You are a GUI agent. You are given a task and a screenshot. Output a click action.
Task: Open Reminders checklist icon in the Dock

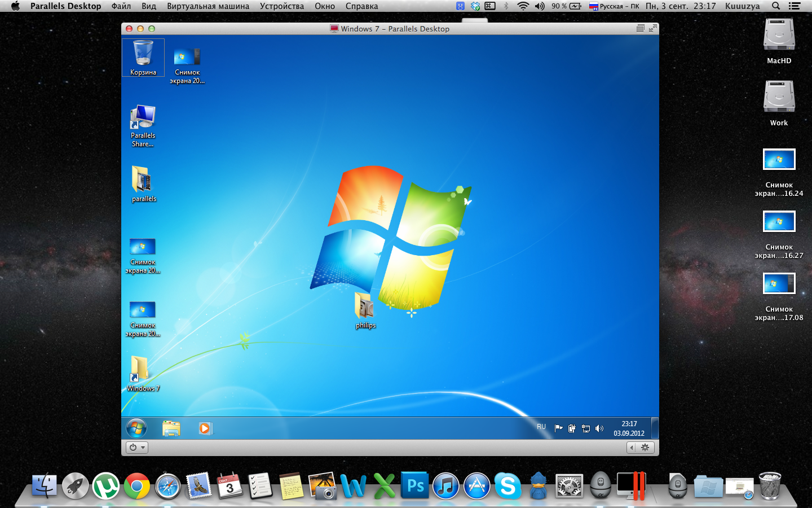[x=260, y=486]
